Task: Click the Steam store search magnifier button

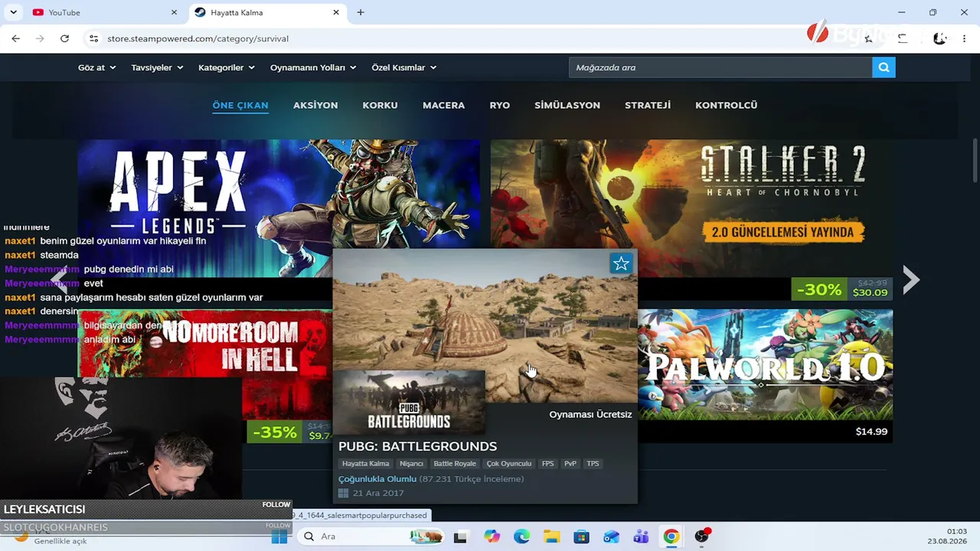Action: click(884, 67)
